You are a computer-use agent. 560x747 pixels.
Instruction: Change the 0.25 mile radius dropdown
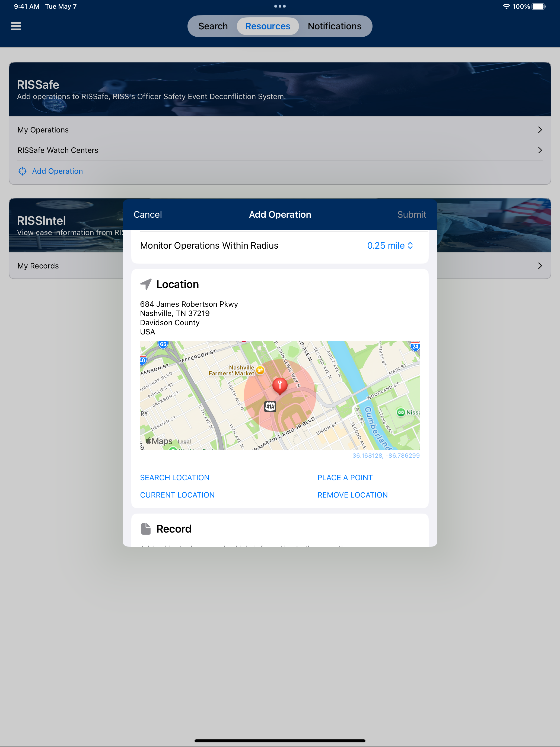pyautogui.click(x=390, y=245)
